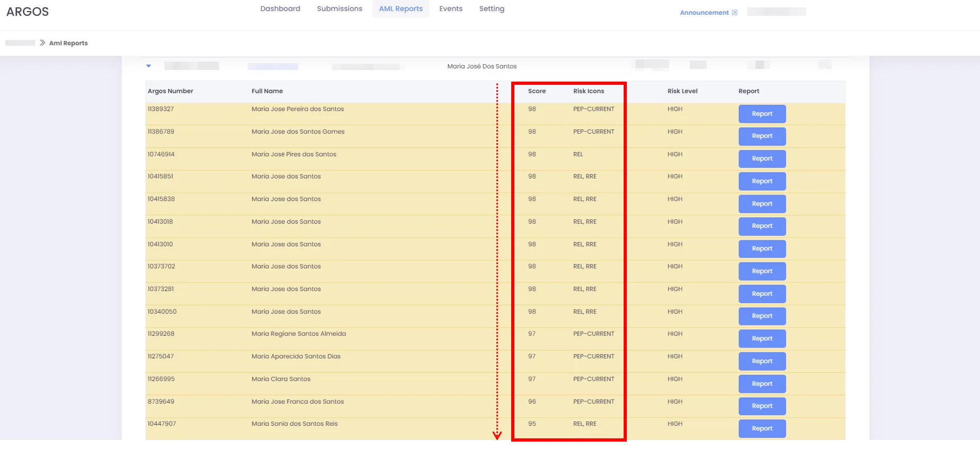The image size is (980, 449).
Task: Click score 96 in row 8739649
Action: point(532,402)
